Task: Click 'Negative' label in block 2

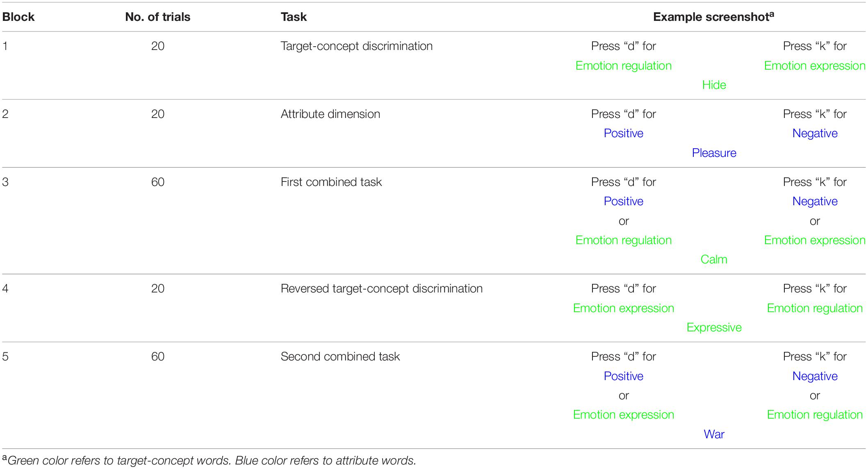Action: point(815,133)
